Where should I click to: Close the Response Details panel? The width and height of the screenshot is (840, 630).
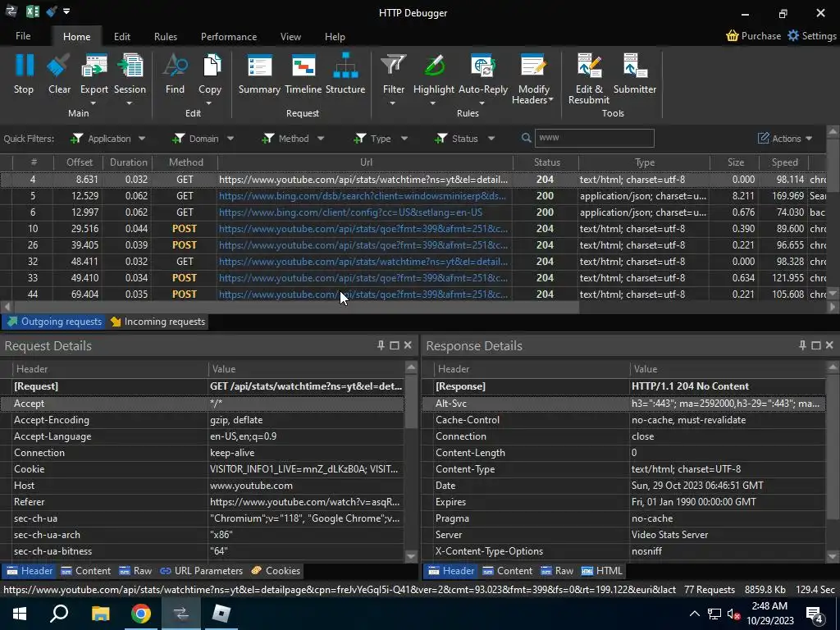pos(829,345)
